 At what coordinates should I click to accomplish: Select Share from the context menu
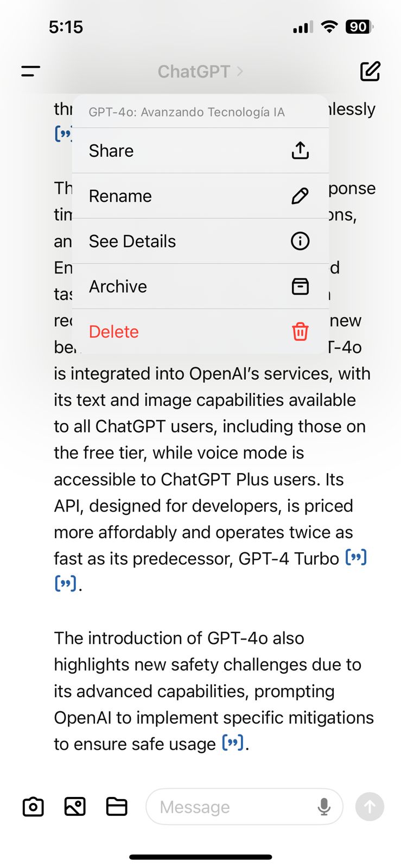coord(200,150)
